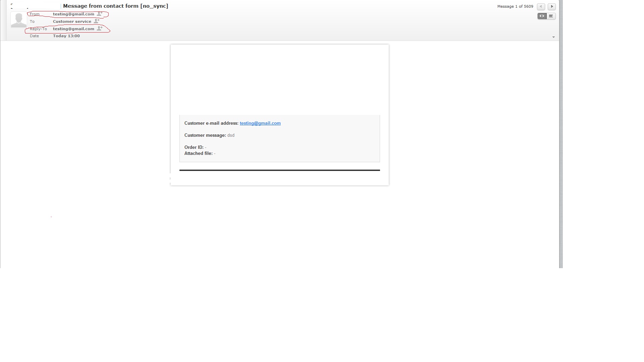Click the vertical scrollbar on right edge

(x=561, y=134)
